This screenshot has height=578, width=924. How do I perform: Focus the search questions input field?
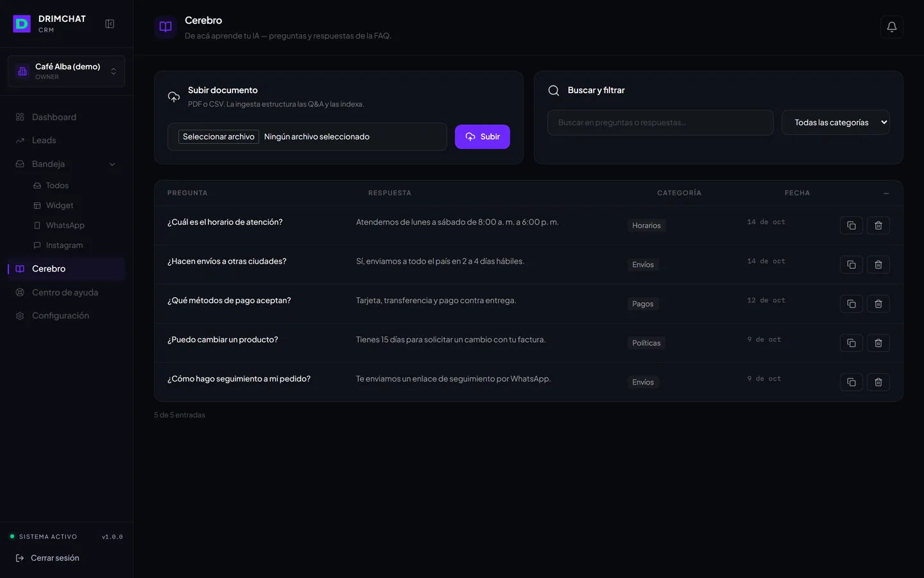click(660, 123)
